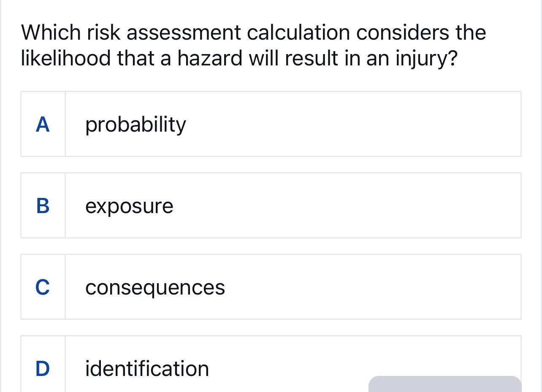
Task: Click the letter badge C
Action: pyautogui.click(x=43, y=287)
